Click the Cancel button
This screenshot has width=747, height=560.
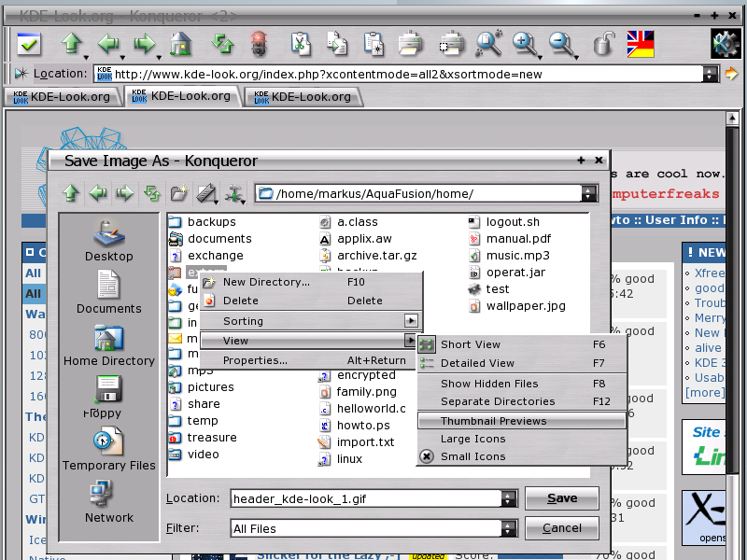(x=562, y=528)
